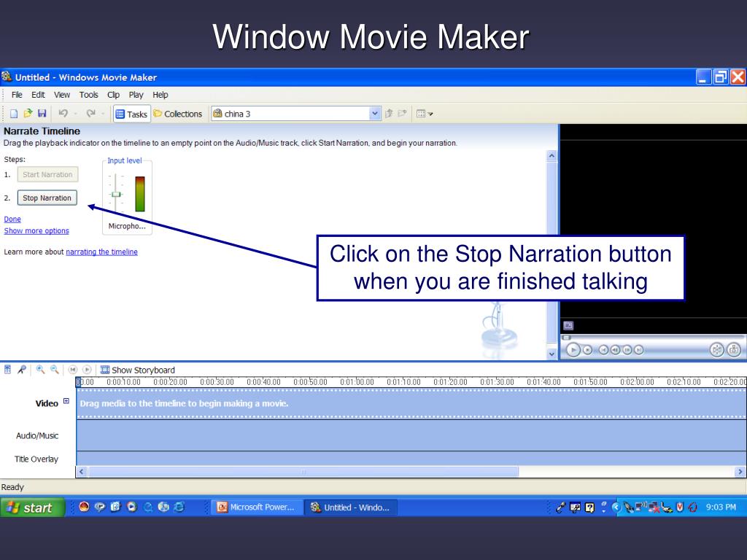Image resolution: width=747 pixels, height=560 pixels.
Task: Click the Zoom Timeline In magnifier
Action: click(x=41, y=370)
